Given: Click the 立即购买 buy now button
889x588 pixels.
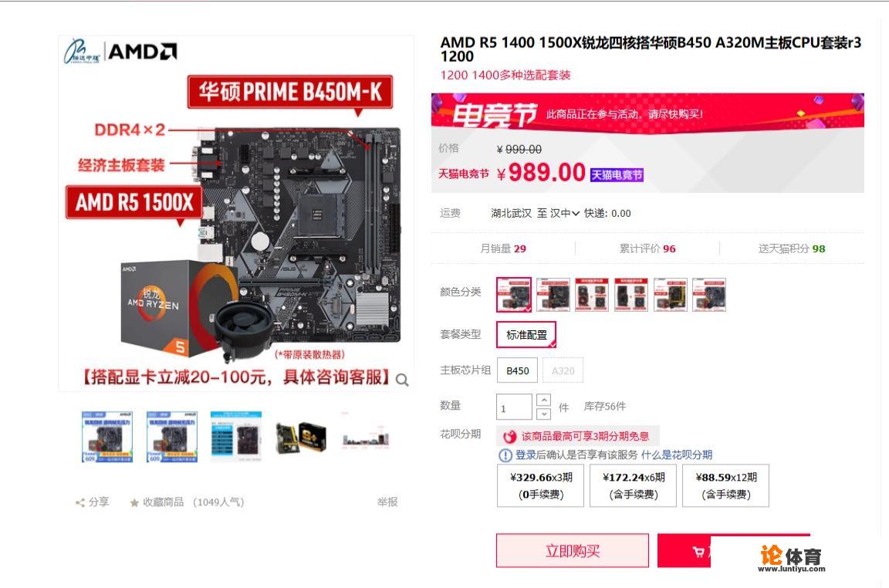Looking at the screenshot, I should (573, 551).
